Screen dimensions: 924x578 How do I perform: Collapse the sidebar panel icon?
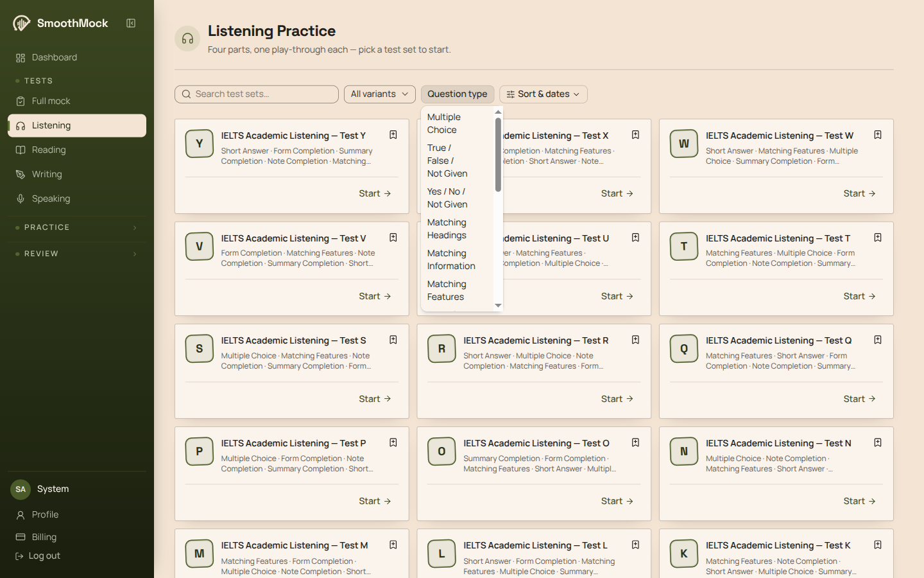(x=131, y=23)
